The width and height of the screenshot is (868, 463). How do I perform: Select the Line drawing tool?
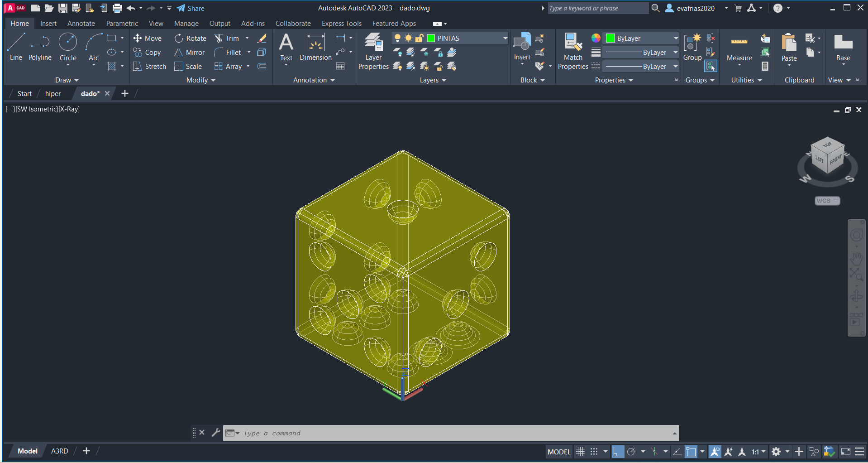coord(16,46)
